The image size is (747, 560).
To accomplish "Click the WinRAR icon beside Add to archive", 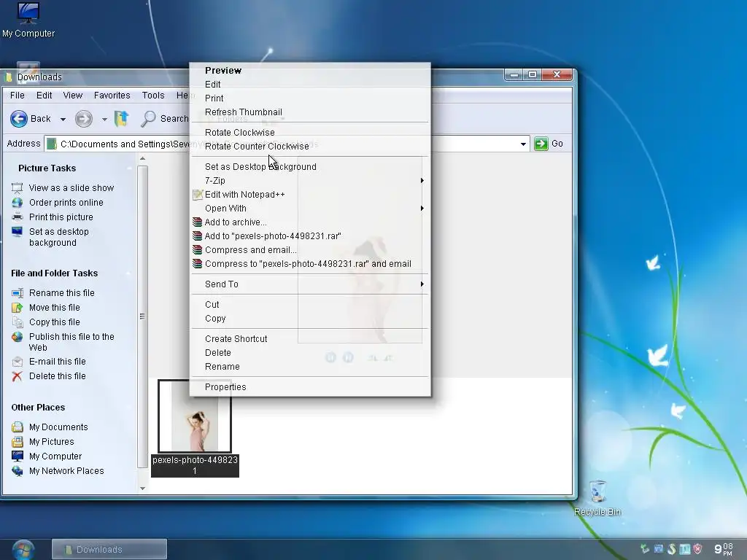I will tap(197, 222).
